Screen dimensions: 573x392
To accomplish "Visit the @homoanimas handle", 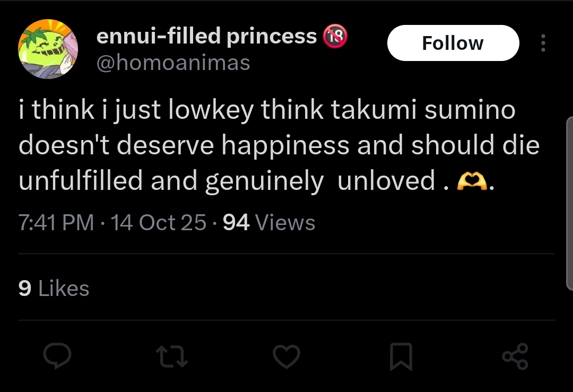I will point(173,63).
